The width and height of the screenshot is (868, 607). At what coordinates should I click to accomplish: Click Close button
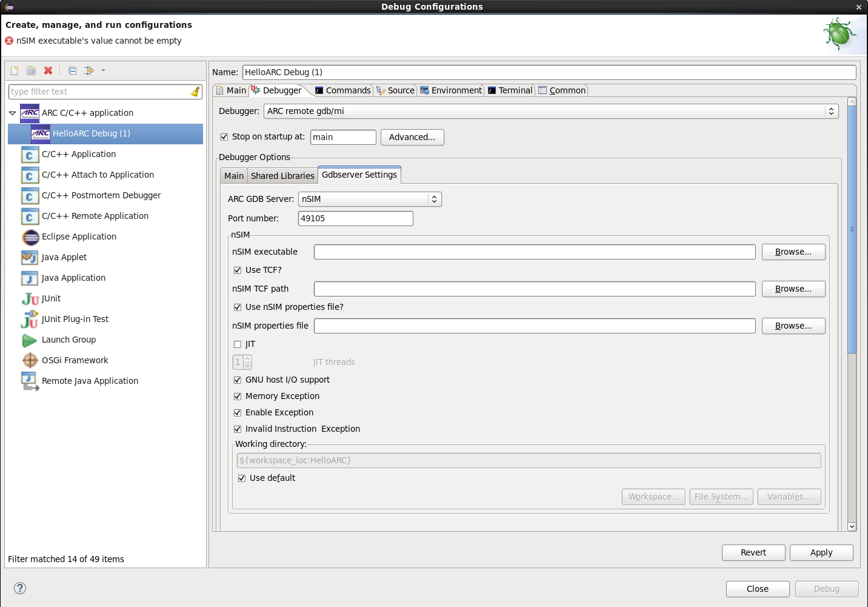coord(758,589)
